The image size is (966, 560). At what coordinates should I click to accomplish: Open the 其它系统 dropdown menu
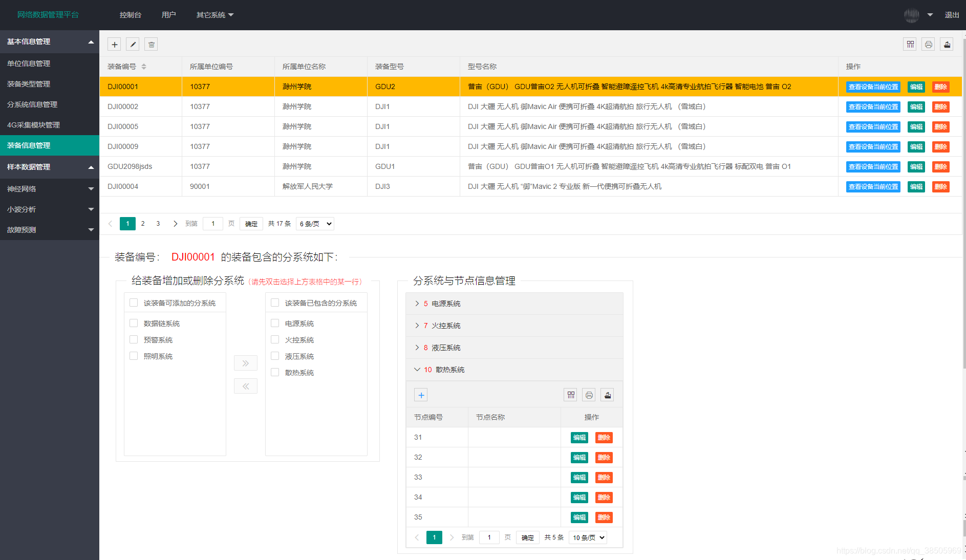215,15
